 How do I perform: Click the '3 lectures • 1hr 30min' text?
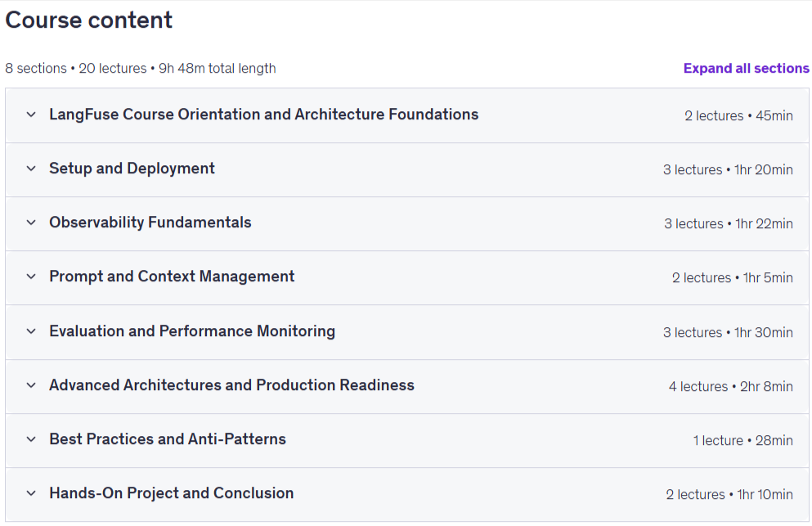[x=728, y=332]
